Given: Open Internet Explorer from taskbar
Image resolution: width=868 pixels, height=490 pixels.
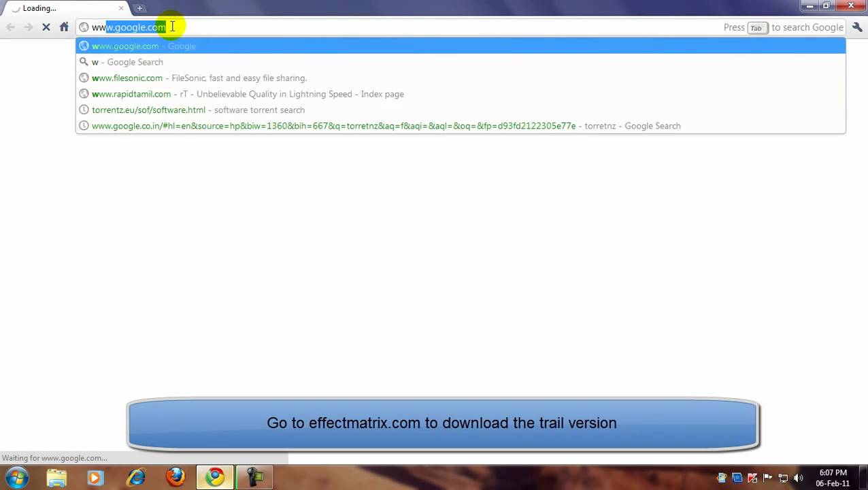Looking at the screenshot, I should point(136,478).
